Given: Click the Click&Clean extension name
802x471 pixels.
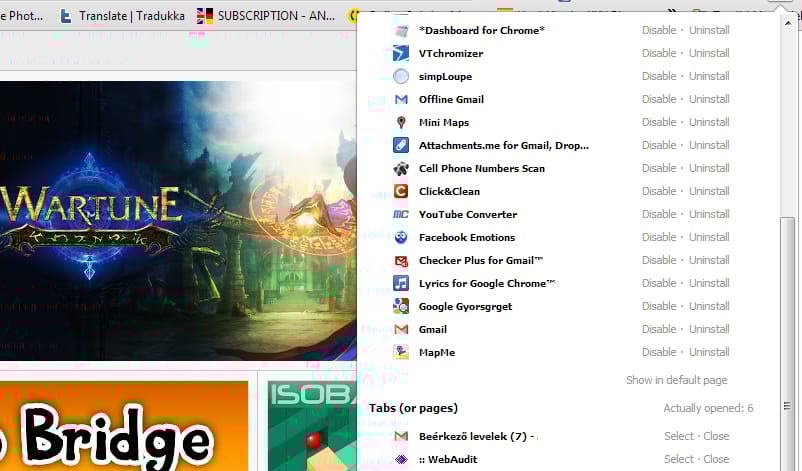Looking at the screenshot, I should (x=449, y=191).
